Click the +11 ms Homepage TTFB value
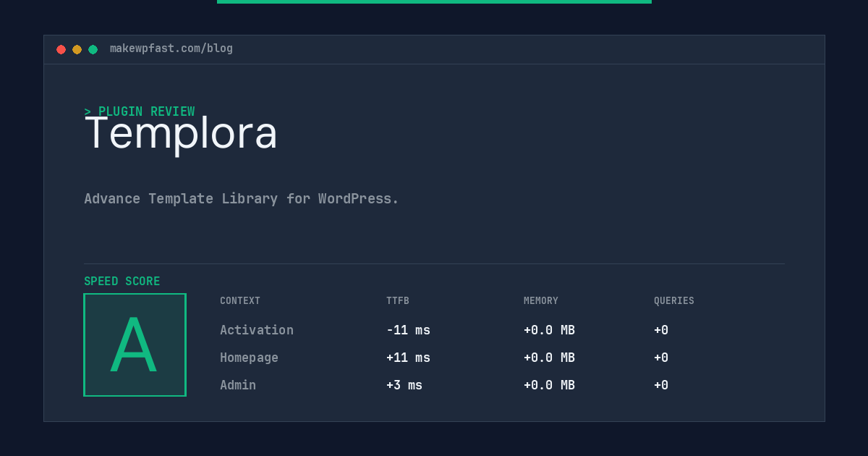 (408, 358)
